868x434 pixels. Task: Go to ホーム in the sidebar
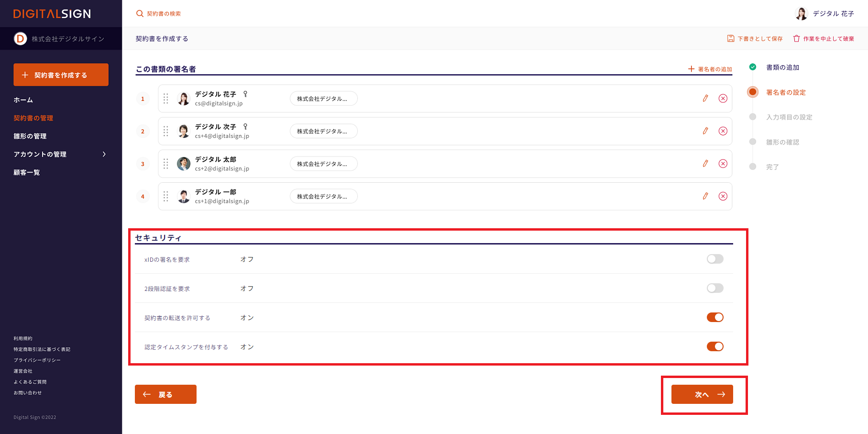coord(23,100)
